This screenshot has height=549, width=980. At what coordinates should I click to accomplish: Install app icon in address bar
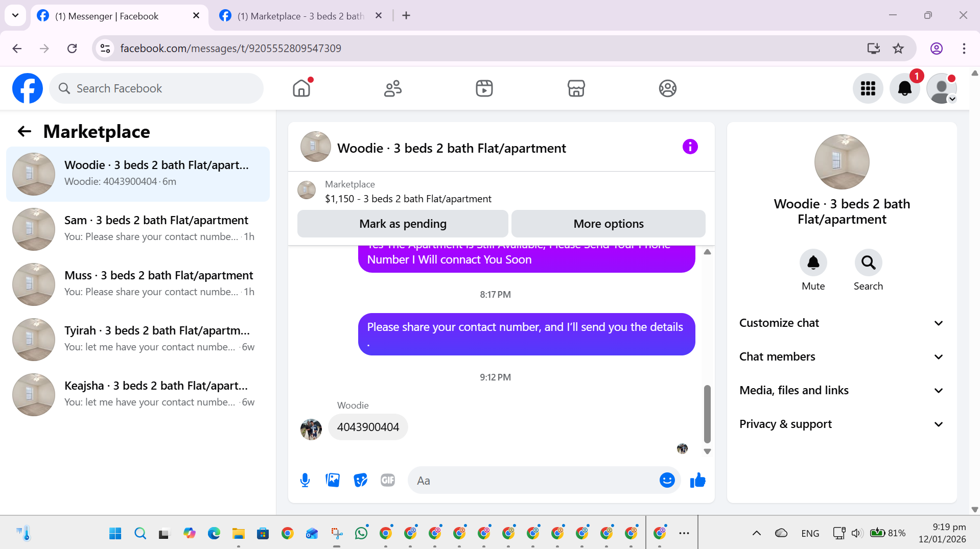pyautogui.click(x=873, y=49)
